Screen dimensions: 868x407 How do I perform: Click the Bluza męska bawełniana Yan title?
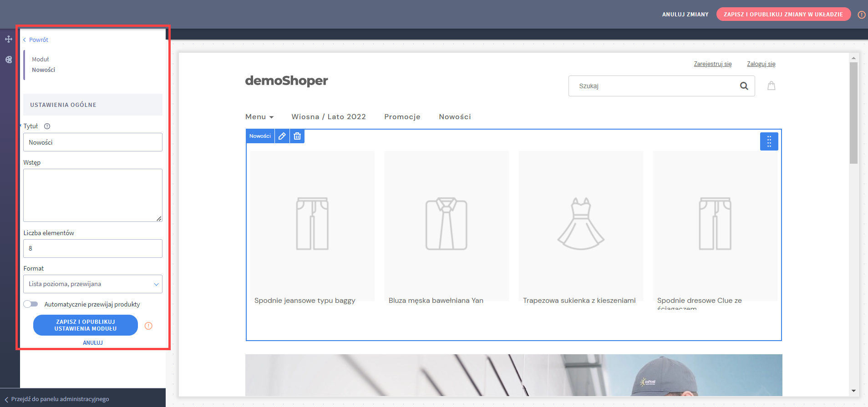pyautogui.click(x=436, y=301)
